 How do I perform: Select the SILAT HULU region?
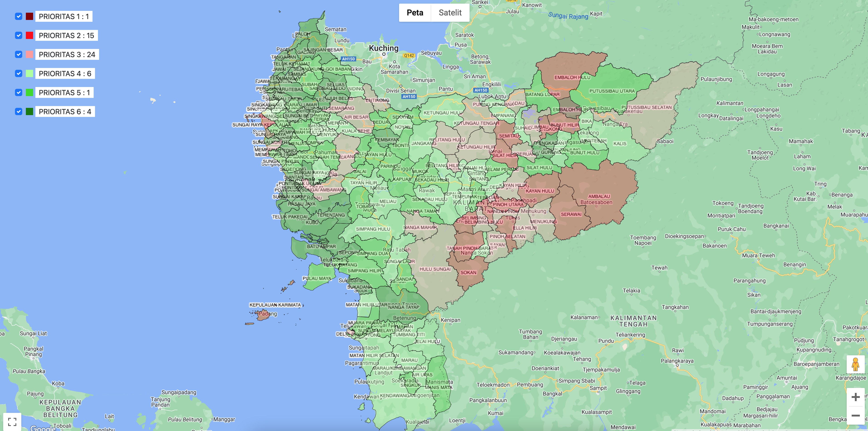point(539,167)
